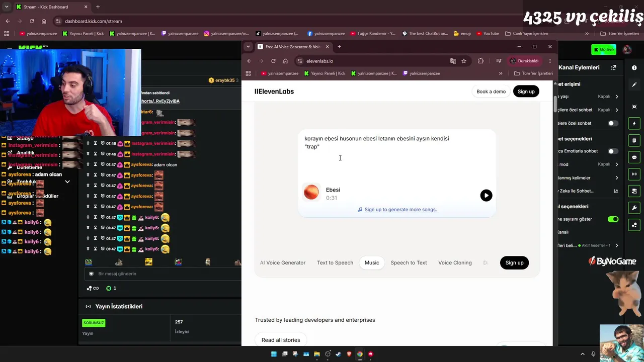The height and width of the screenshot is (362, 644).
Task: Show more bookmarks in ElevenLabs bookmarks bar
Action: pos(501,73)
